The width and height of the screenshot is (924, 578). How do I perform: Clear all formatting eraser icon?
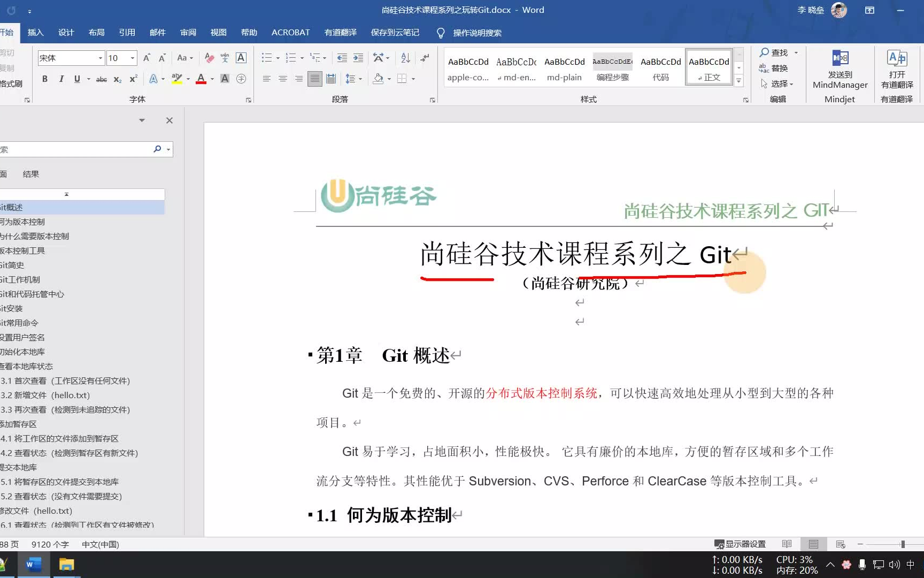tap(209, 58)
